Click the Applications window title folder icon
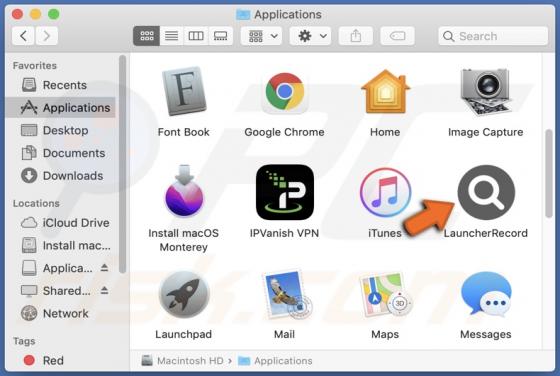This screenshot has height=376, width=560. point(243,14)
